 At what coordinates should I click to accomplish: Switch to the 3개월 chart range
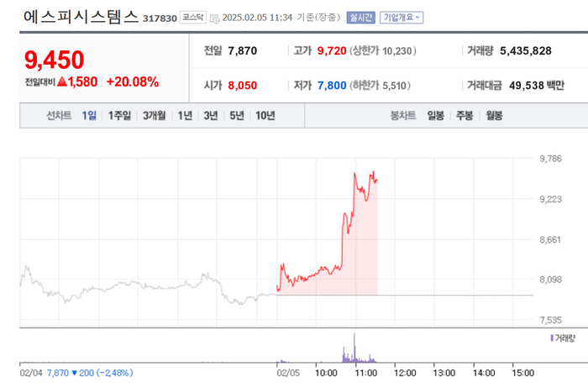(x=154, y=115)
